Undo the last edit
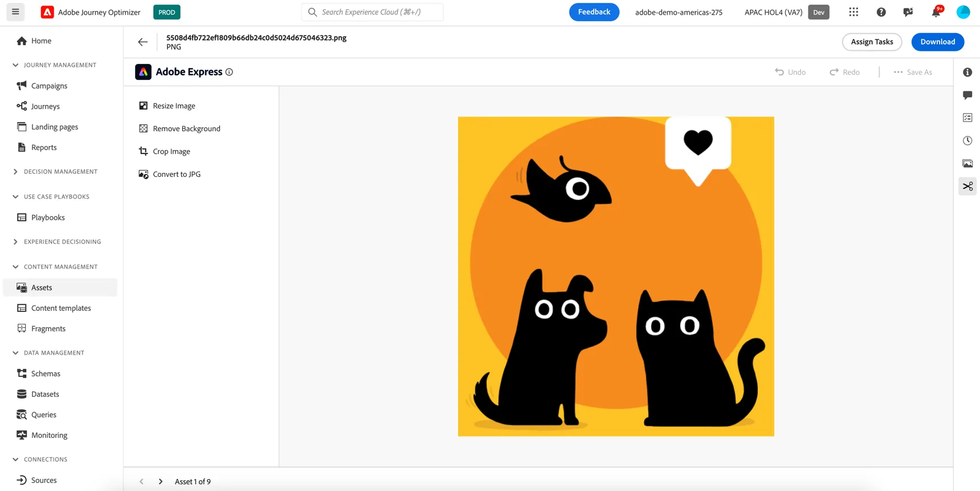The image size is (980, 491). pyautogui.click(x=790, y=72)
